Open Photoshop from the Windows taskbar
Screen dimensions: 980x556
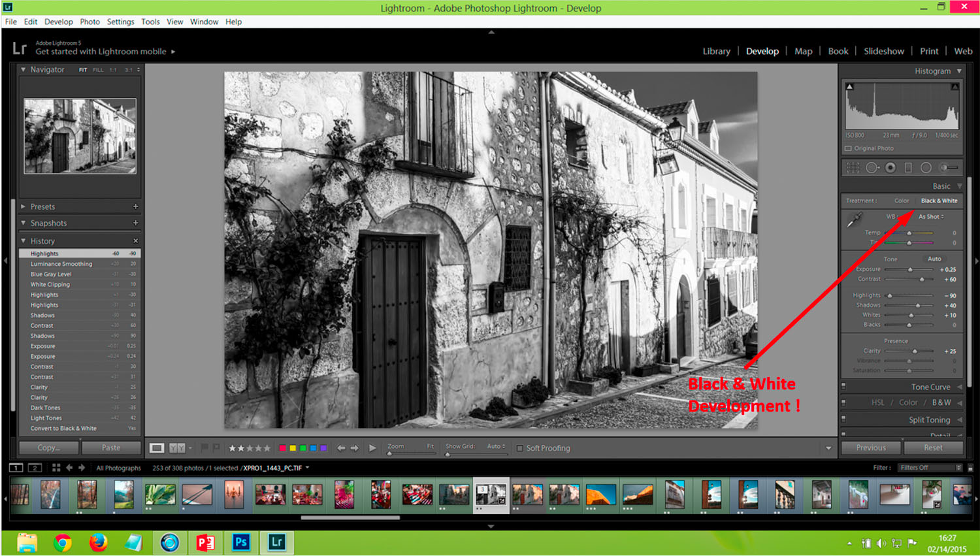click(x=241, y=542)
